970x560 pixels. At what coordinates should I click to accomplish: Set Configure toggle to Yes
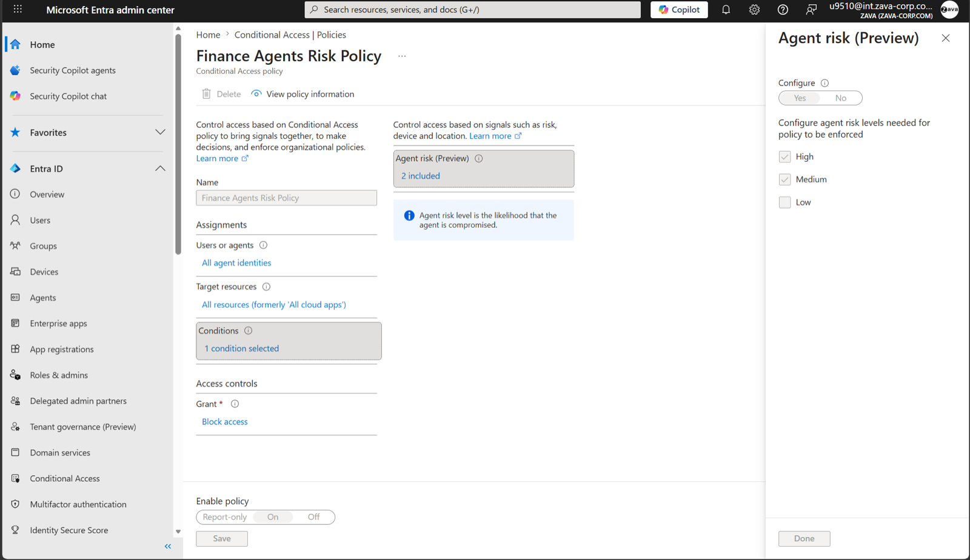(800, 98)
